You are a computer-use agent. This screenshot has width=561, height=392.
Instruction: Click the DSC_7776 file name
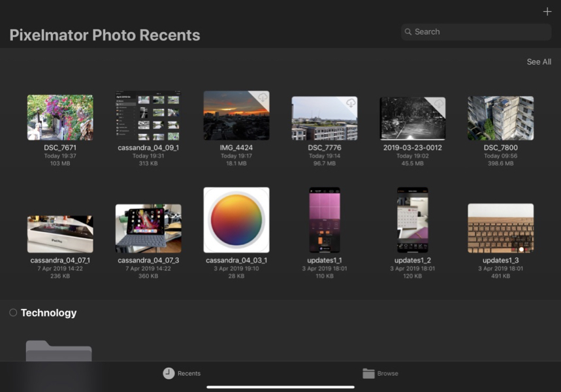point(325,148)
